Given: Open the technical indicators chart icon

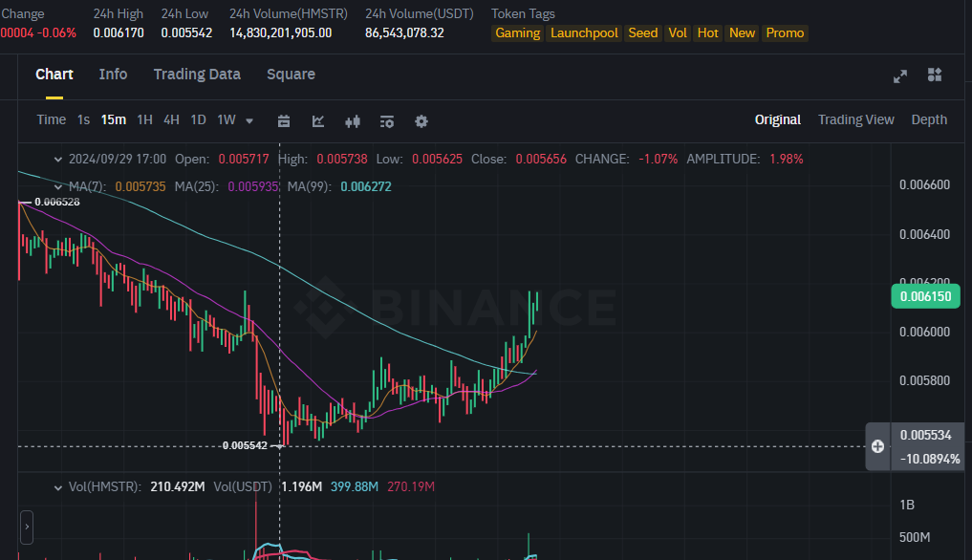Looking at the screenshot, I should (318, 121).
